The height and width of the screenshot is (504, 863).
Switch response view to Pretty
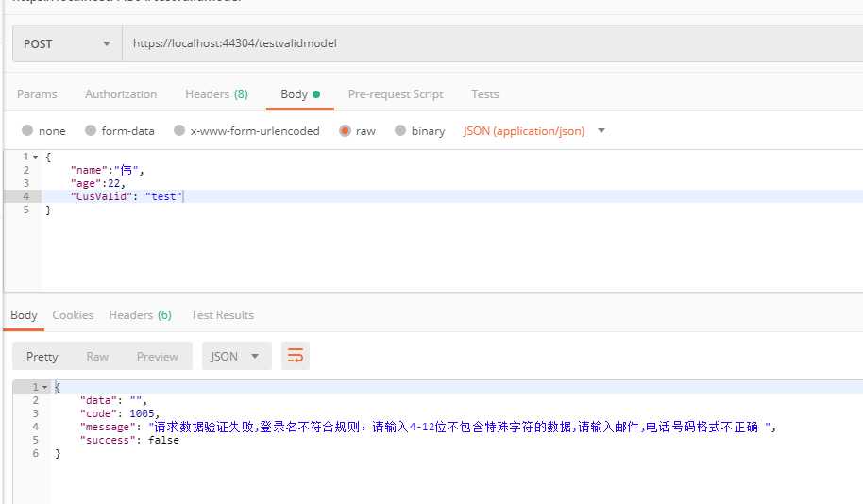tap(42, 357)
